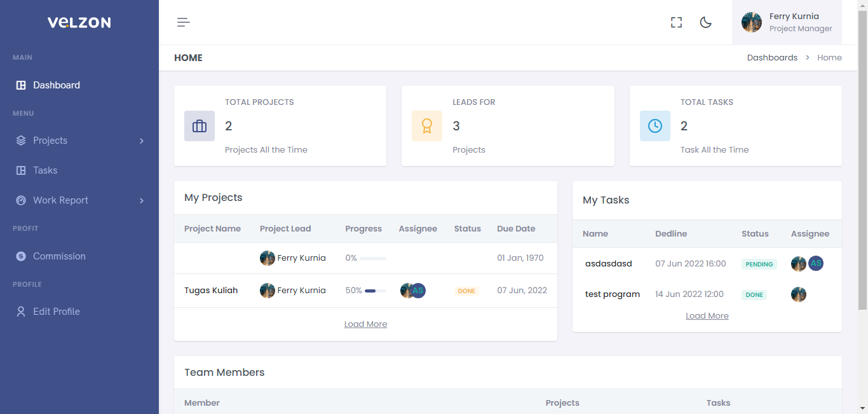This screenshot has width=868, height=414.
Task: Go to Dashboard in the sidebar
Action: (x=56, y=85)
